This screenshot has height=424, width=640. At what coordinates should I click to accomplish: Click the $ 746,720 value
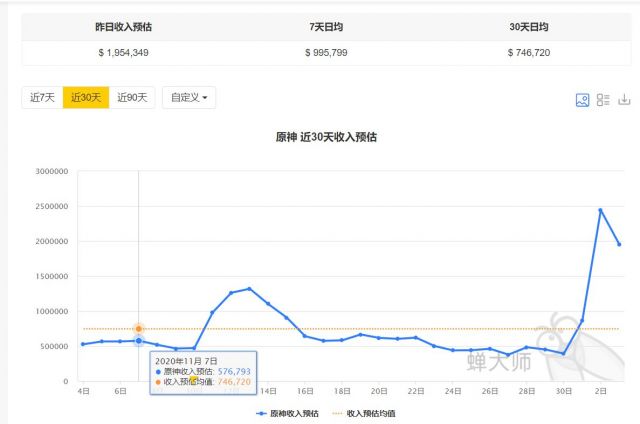pyautogui.click(x=529, y=53)
